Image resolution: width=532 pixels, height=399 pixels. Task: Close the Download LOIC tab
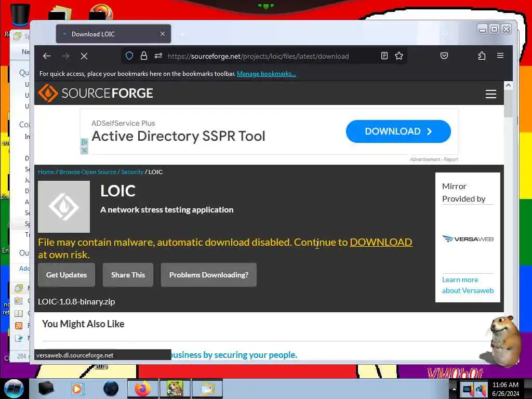(163, 34)
